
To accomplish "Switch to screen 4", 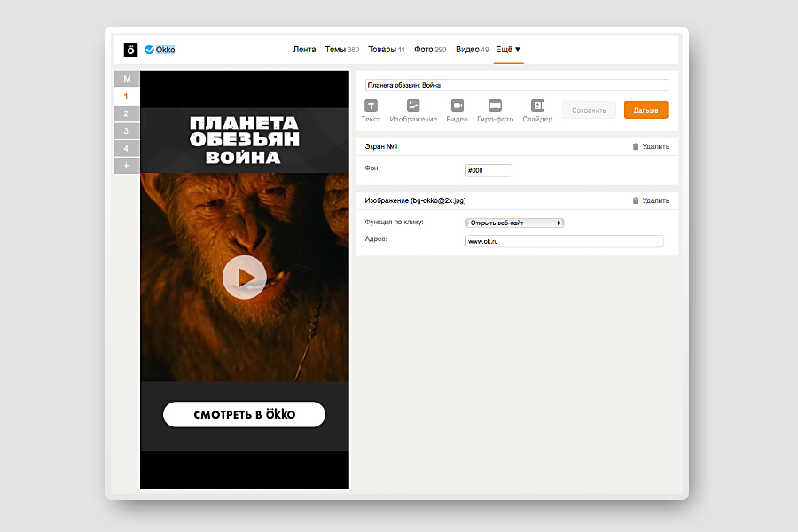I will click(127, 148).
